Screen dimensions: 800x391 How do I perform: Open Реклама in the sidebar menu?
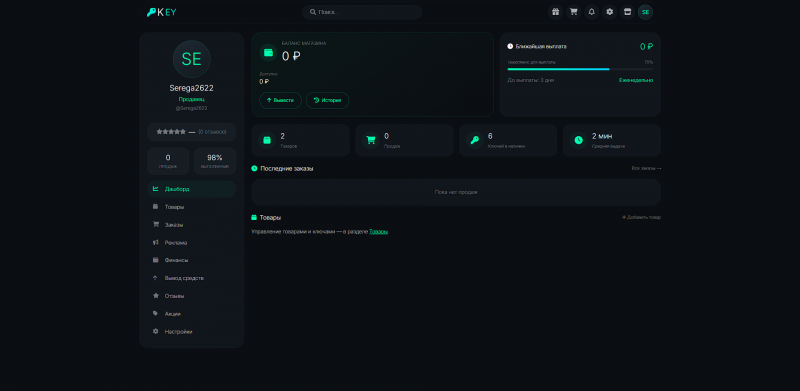click(x=191, y=242)
